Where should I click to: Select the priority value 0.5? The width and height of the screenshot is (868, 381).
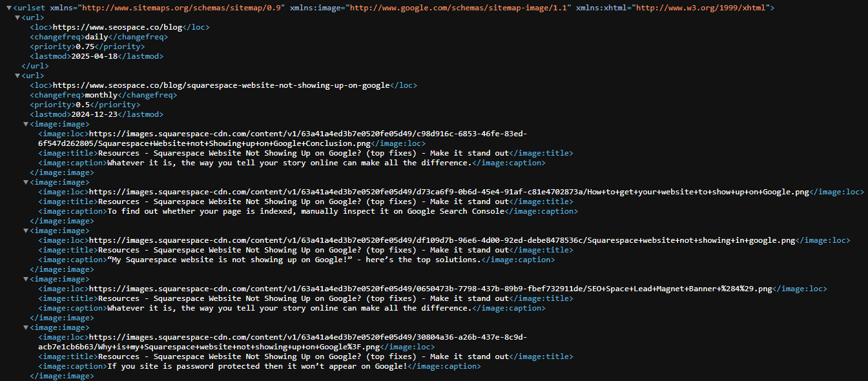pyautogui.click(x=83, y=105)
